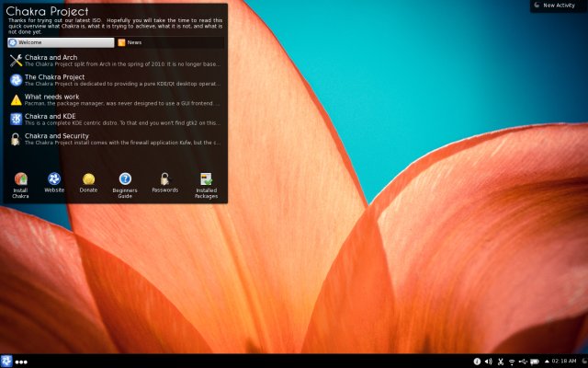The image size is (588, 368).
Task: Open the Klipper scissors clipboard icon
Action: tap(500, 362)
